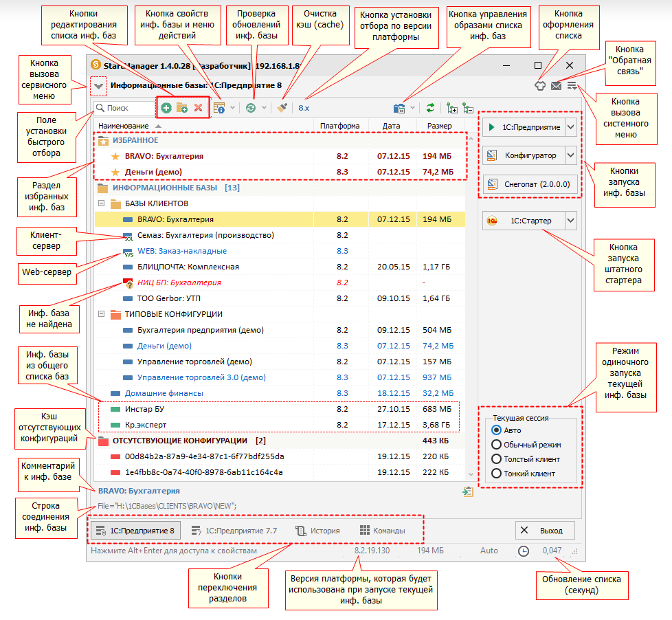Click the list scrollbar down arrow
This screenshot has width=672, height=620.
(471, 475)
